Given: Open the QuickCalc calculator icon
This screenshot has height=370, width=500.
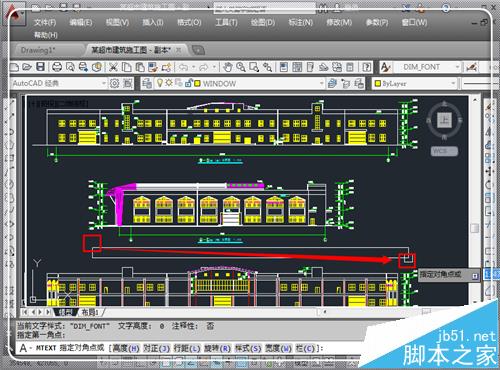Looking at the screenshot, I should [x=350, y=67].
